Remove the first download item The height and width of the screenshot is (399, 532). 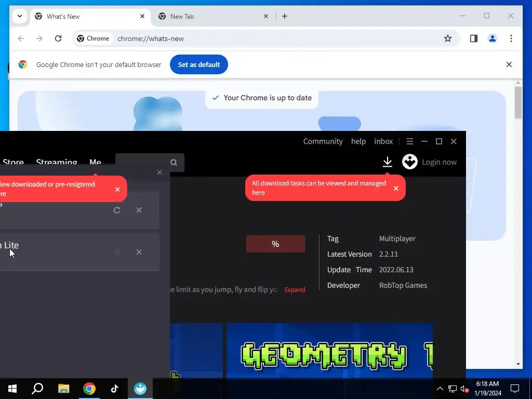[139, 210]
